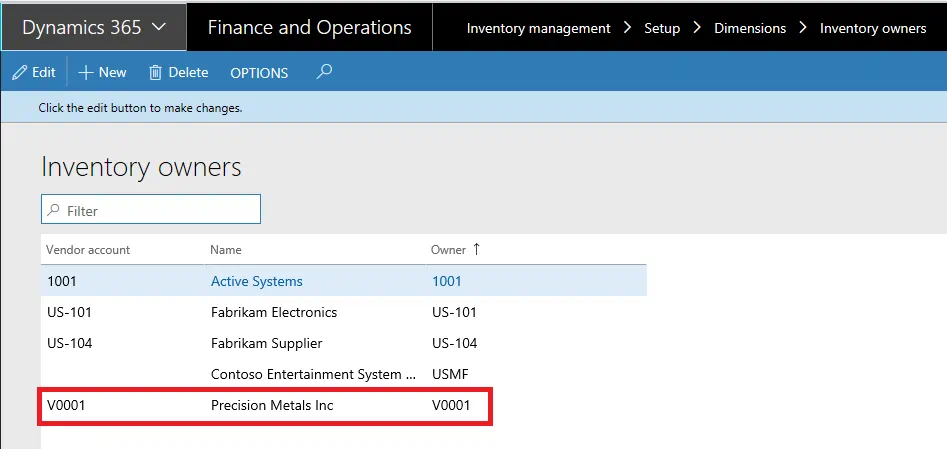Click owner value US-104
Image resolution: width=947 pixels, height=449 pixels.
pos(455,343)
